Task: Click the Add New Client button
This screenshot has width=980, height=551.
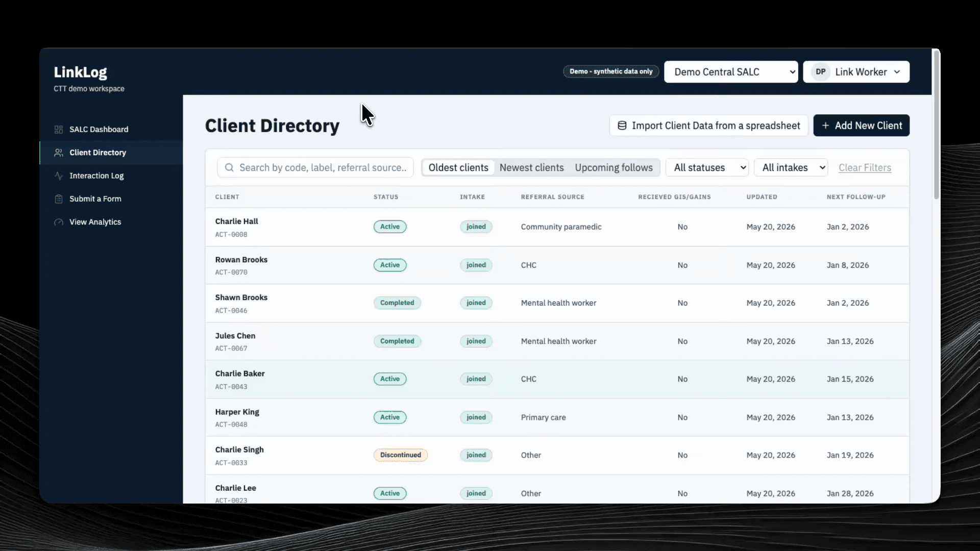Action: [x=862, y=126]
